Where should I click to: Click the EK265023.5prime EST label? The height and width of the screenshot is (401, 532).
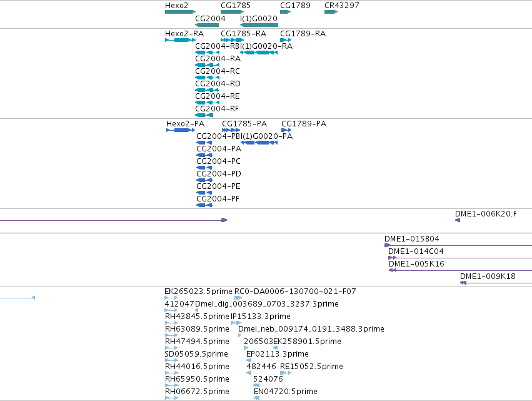198,292
